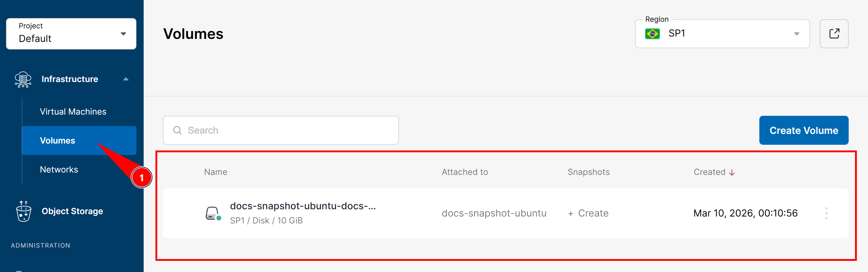The height and width of the screenshot is (272, 868).
Task: Click the Brazil flag icon in Region selector
Action: [652, 34]
